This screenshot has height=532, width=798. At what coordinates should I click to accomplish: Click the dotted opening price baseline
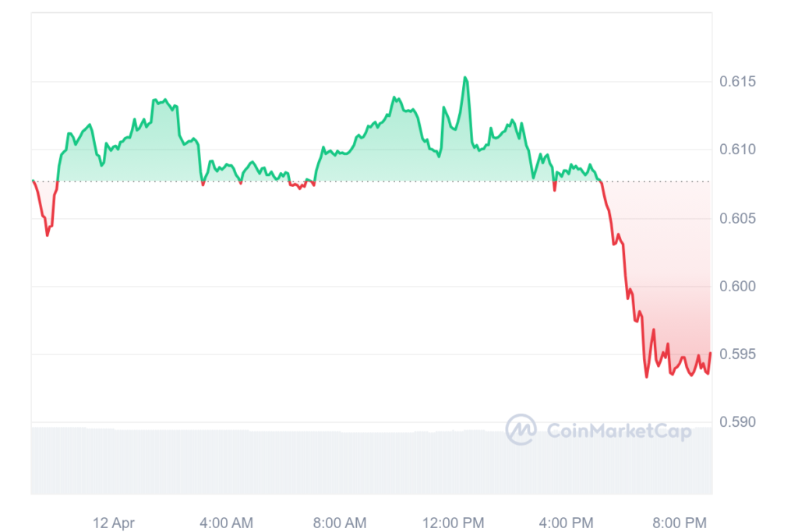click(x=372, y=181)
